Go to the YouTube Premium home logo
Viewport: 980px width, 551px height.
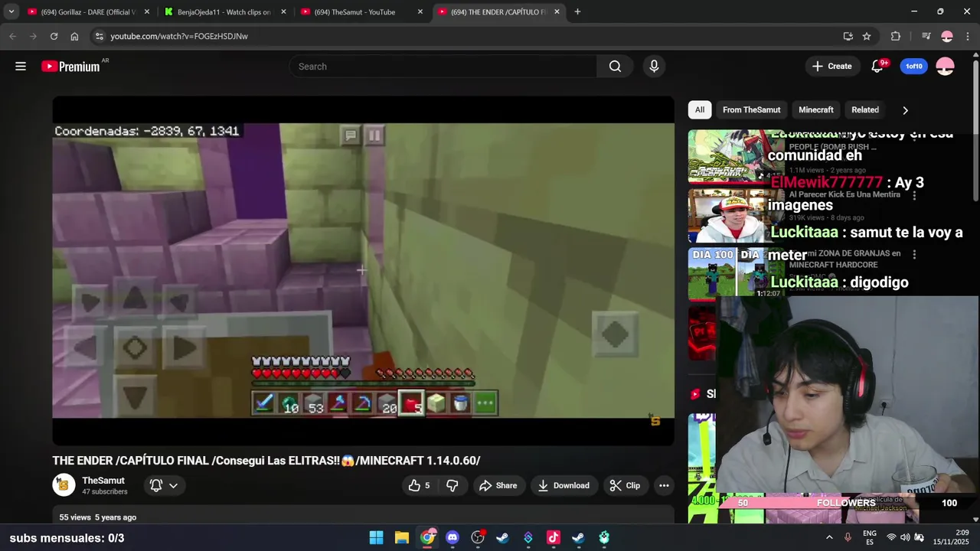pyautogui.click(x=70, y=67)
